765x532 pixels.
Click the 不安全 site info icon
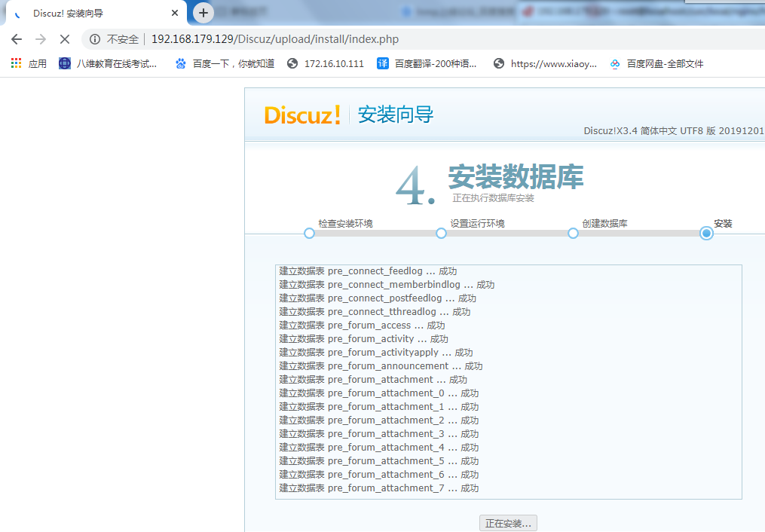click(95, 39)
